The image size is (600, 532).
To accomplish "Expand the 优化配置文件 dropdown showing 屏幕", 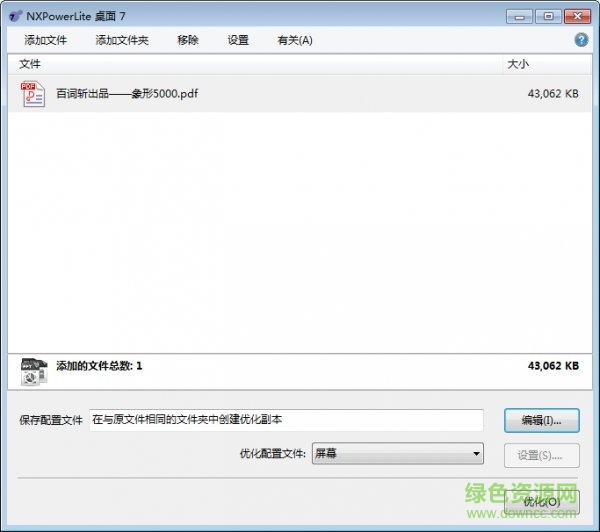I will tap(398, 454).
